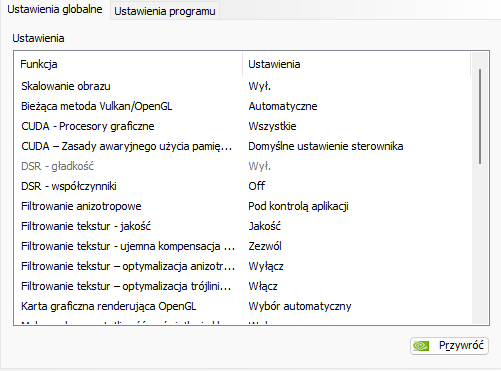Screen dimensions: 501x371
Task: Click the Automatyczne setting value
Action: point(283,106)
